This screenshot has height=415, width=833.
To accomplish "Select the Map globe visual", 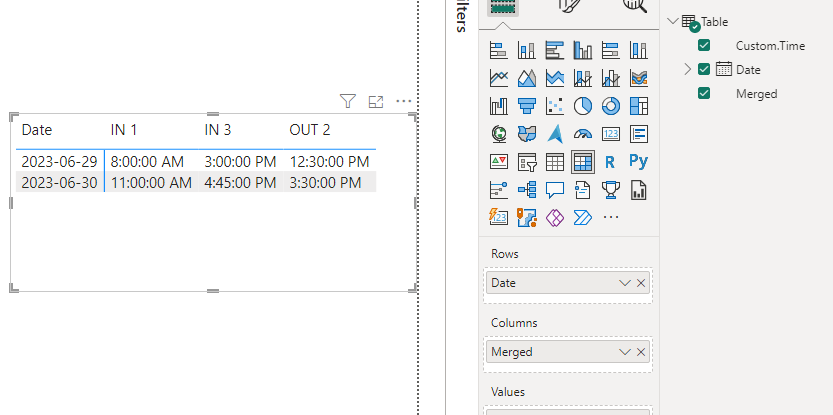I will click(x=498, y=134).
